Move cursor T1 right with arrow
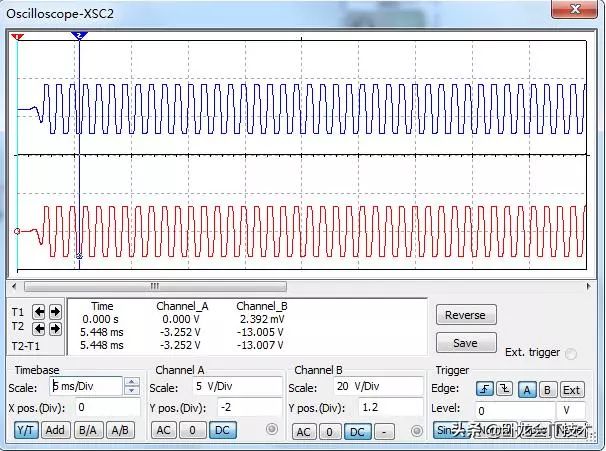Screen dimensions: 606x451 point(55,311)
